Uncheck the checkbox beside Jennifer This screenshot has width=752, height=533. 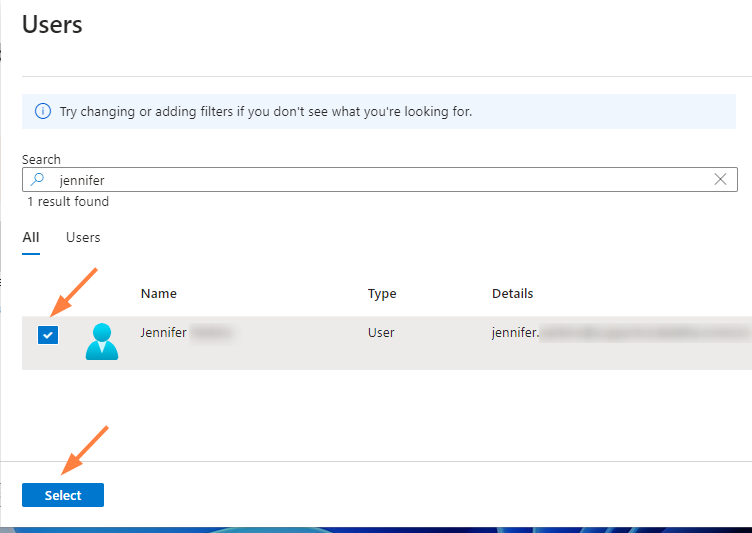[48, 335]
